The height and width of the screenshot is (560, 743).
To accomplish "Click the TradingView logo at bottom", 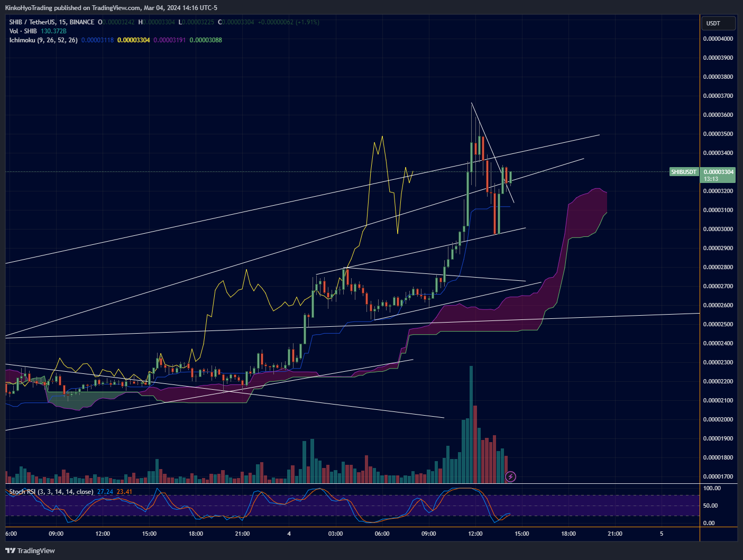I will click(x=30, y=550).
